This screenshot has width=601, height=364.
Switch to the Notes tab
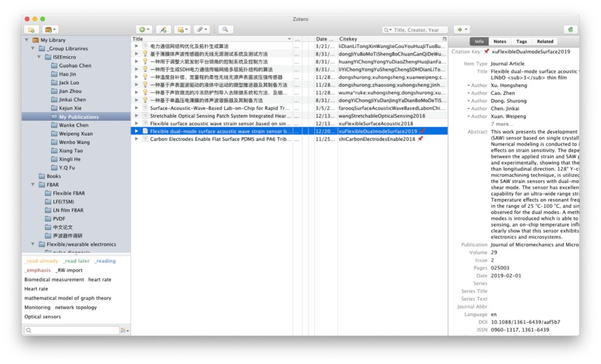[x=499, y=41]
